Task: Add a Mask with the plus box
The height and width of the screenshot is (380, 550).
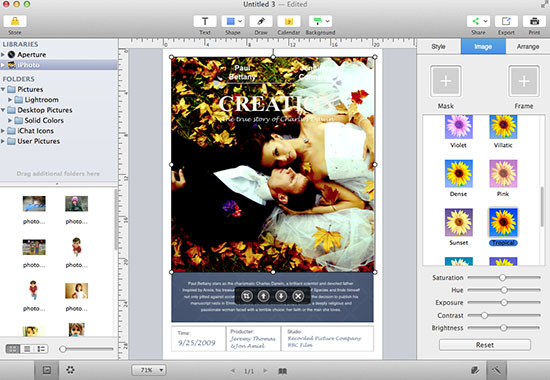Action: pyautogui.click(x=445, y=81)
